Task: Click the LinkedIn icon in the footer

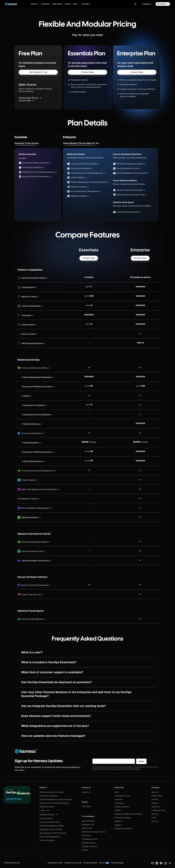Action: pos(157,863)
